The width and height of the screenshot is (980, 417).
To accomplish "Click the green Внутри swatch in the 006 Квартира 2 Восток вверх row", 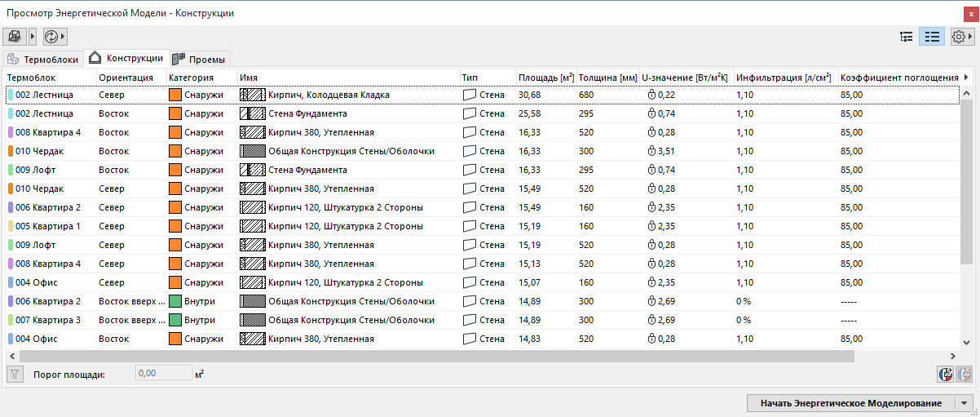I will (x=174, y=301).
